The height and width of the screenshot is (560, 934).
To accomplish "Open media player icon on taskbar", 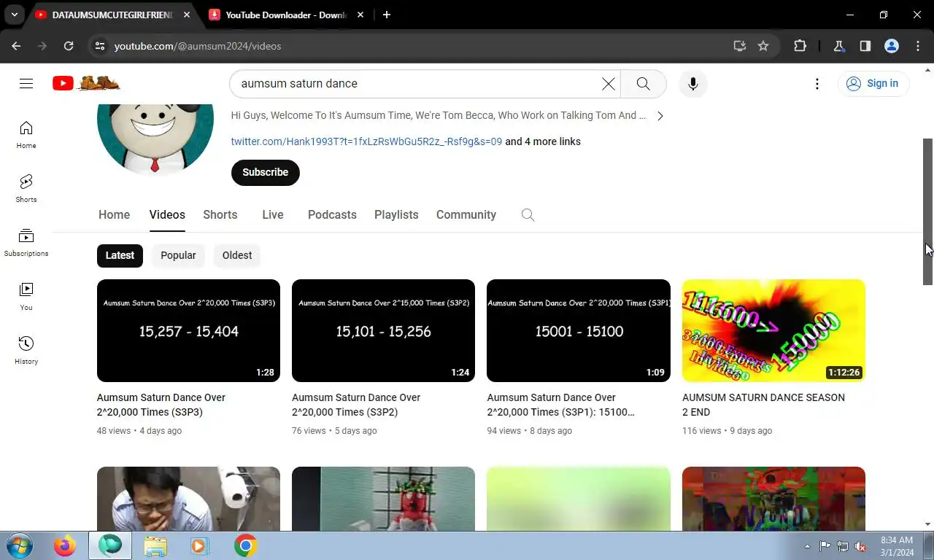I will click(x=198, y=545).
